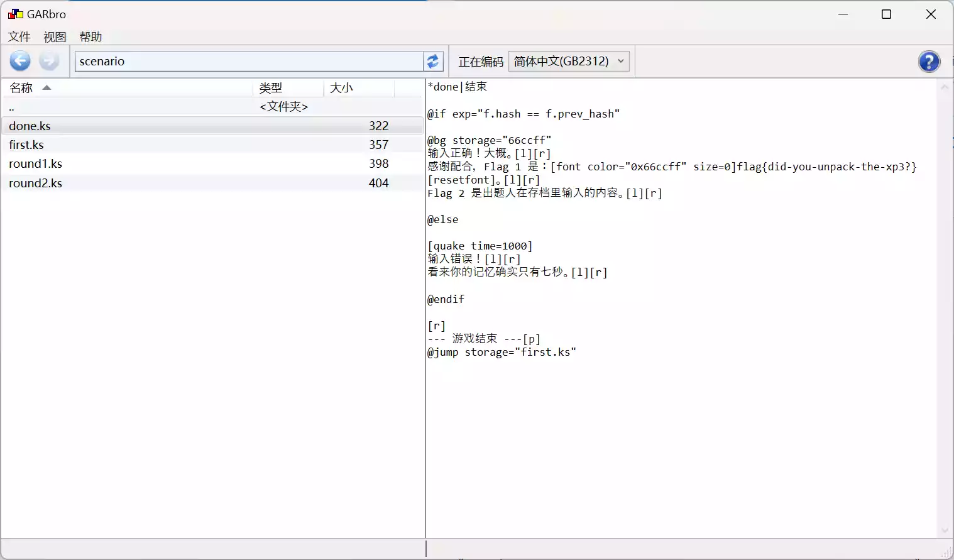This screenshot has width=954, height=560.
Task: Click the size value 398
Action: [378, 163]
